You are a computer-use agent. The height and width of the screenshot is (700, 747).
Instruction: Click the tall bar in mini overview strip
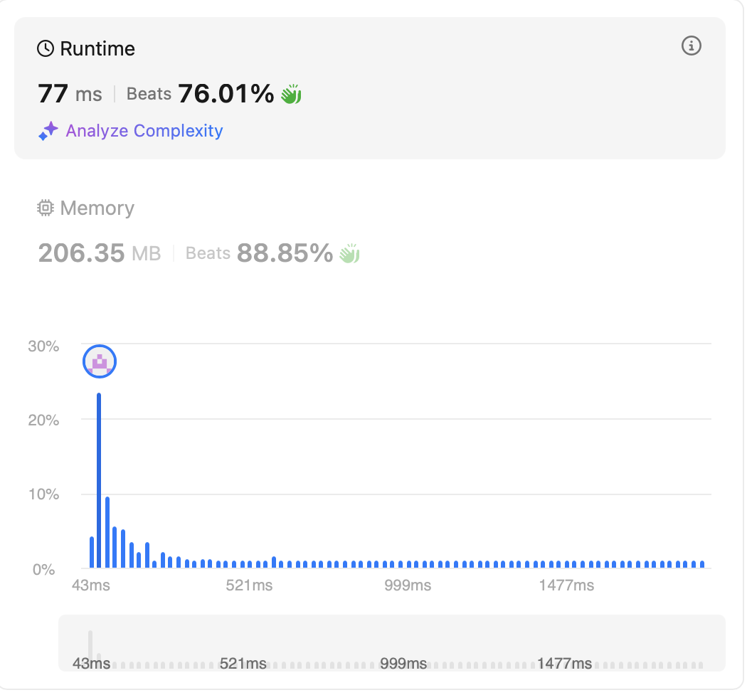tap(90, 648)
